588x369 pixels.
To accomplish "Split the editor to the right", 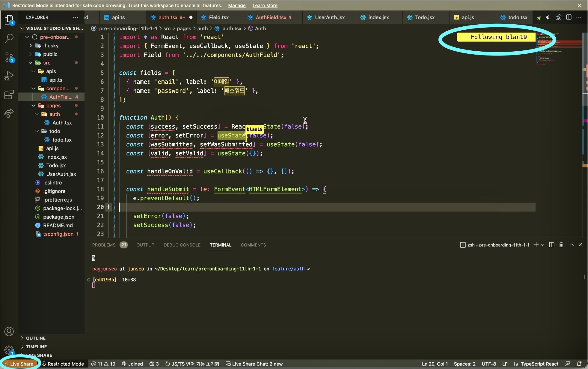I will [x=569, y=17].
